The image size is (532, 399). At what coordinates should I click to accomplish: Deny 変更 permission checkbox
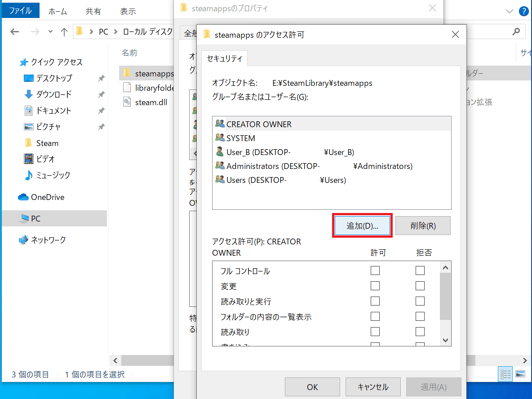click(420, 286)
